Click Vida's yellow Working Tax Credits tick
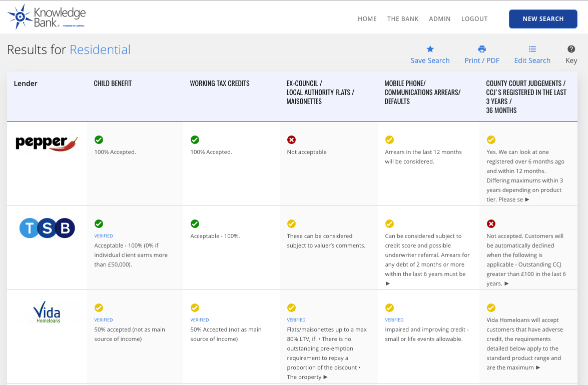Viewport: 588px width, 385px height. pos(195,307)
